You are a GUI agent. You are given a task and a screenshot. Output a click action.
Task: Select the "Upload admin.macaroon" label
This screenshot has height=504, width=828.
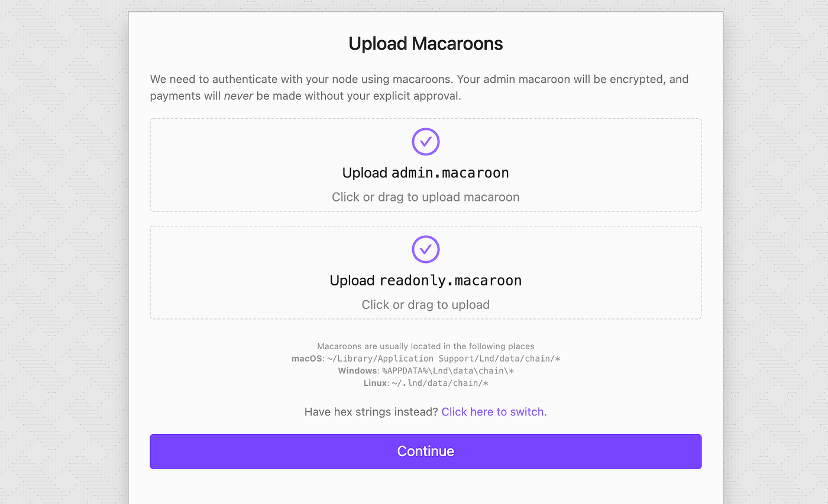425,173
